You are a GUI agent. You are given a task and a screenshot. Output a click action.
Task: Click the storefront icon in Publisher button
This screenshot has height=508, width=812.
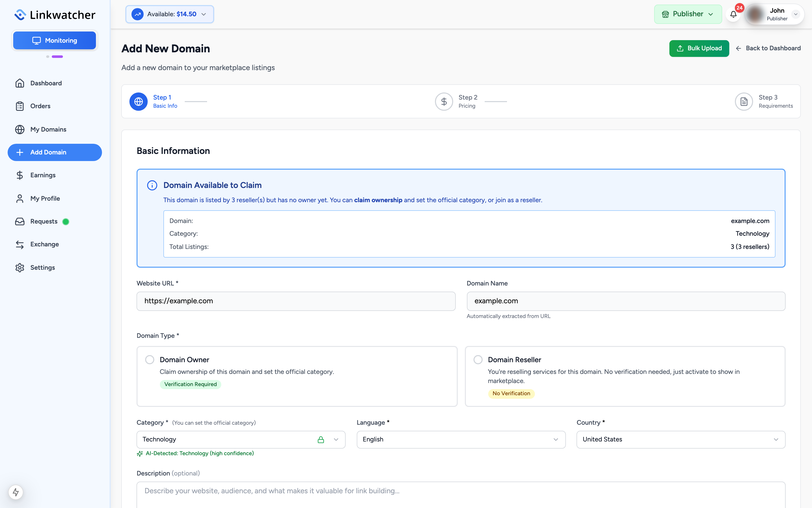pyautogui.click(x=665, y=14)
